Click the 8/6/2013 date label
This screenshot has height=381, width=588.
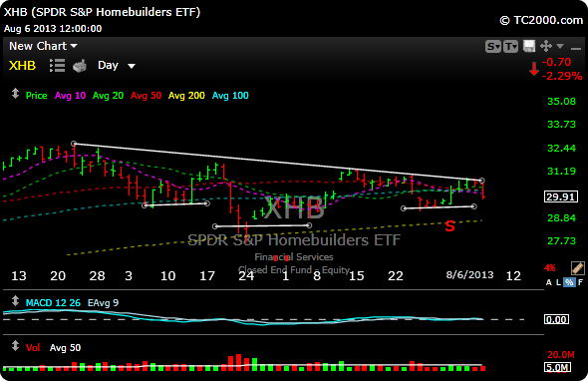469,274
